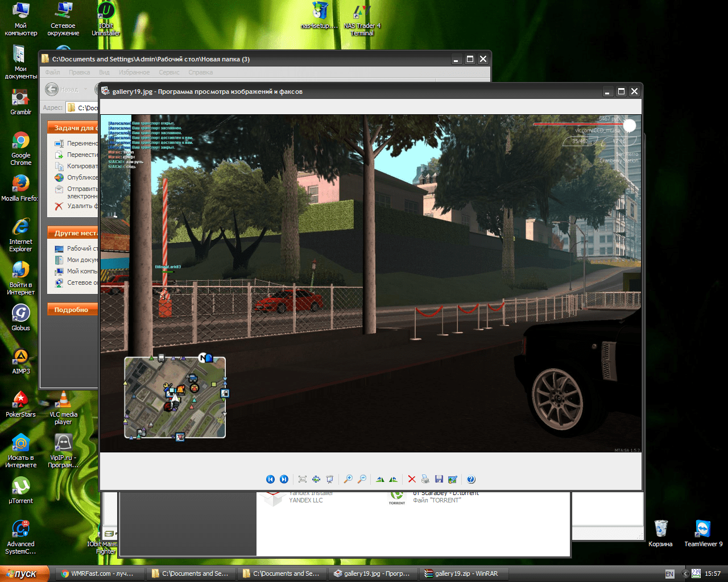
Task: Open viewer help icon
Action: (x=471, y=479)
